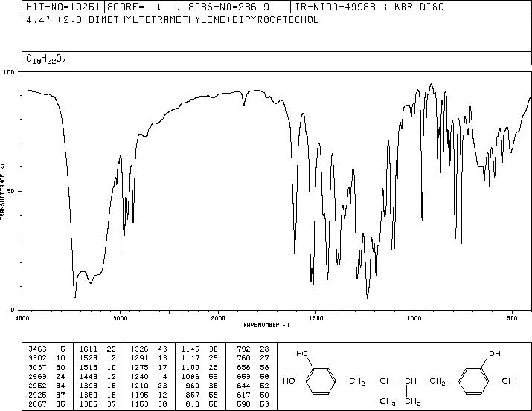Click the right CH2 group in structure
This screenshot has height=411, width=532.
pyautogui.click(x=438, y=381)
